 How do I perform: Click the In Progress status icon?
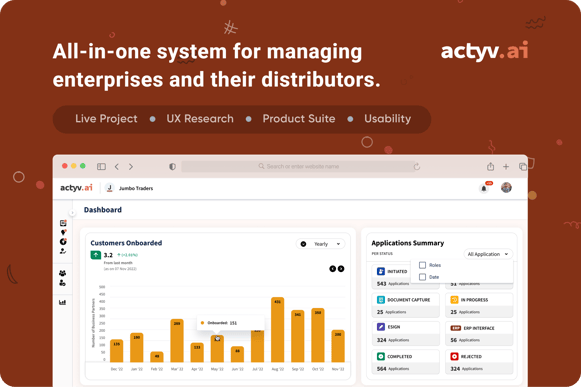pyautogui.click(x=454, y=300)
